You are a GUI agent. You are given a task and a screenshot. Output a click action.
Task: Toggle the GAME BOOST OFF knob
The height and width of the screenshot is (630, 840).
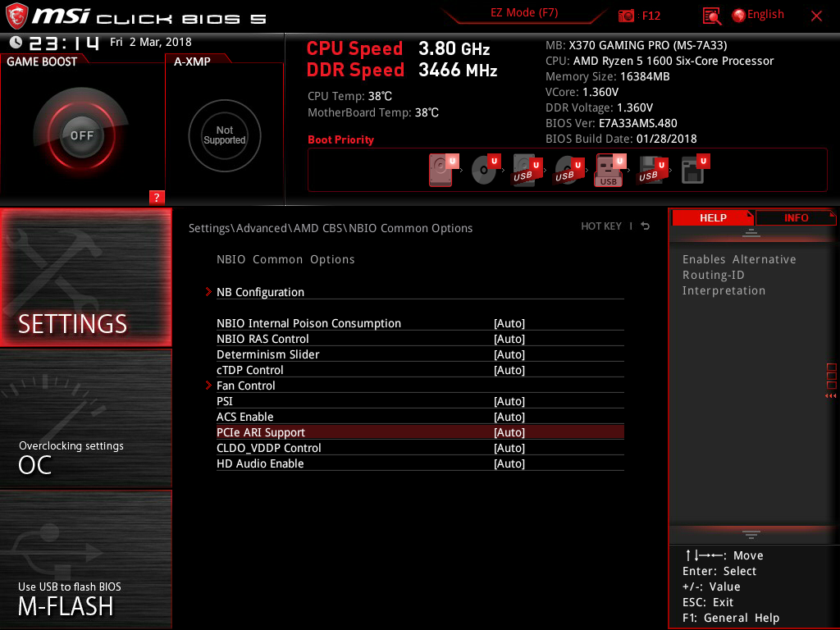[x=81, y=135]
